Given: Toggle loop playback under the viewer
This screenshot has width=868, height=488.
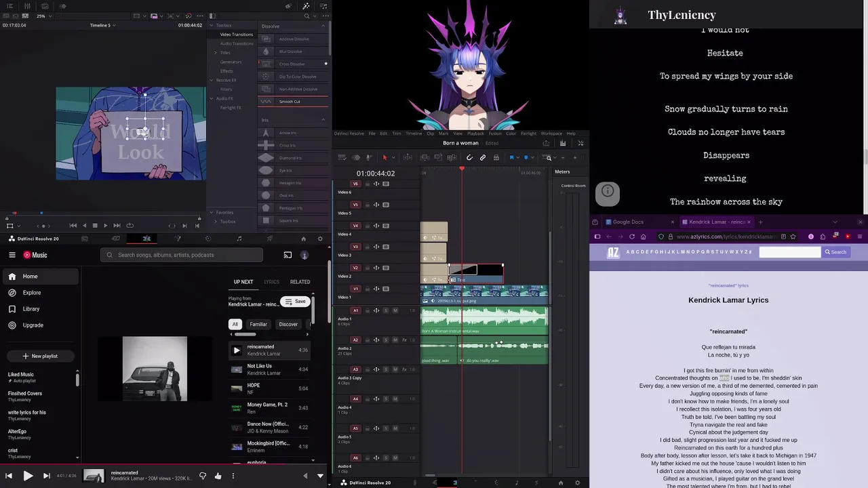Looking at the screenshot, I should coord(130,226).
